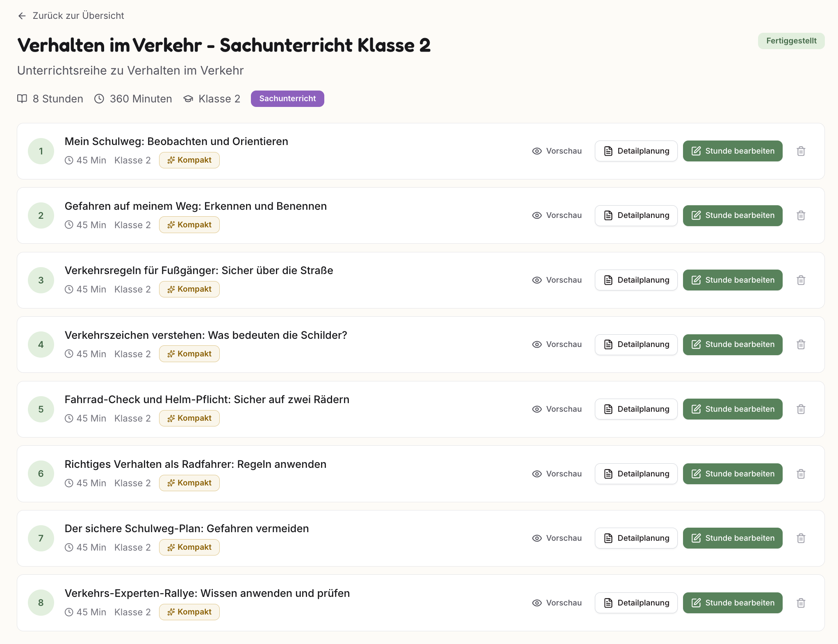Toggle preview of Verkehrsregeln für Fußgänger lesson
Image resolution: width=838 pixels, height=644 pixels.
(557, 280)
